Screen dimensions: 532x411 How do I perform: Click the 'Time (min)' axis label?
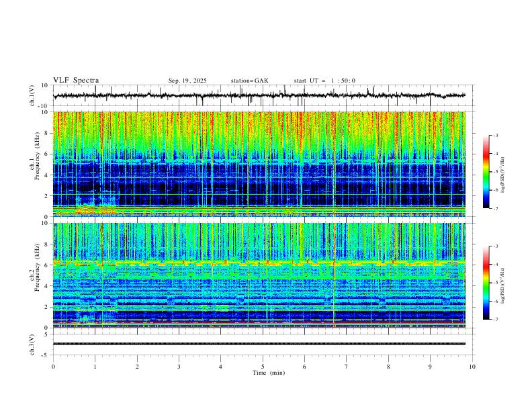(x=269, y=373)
